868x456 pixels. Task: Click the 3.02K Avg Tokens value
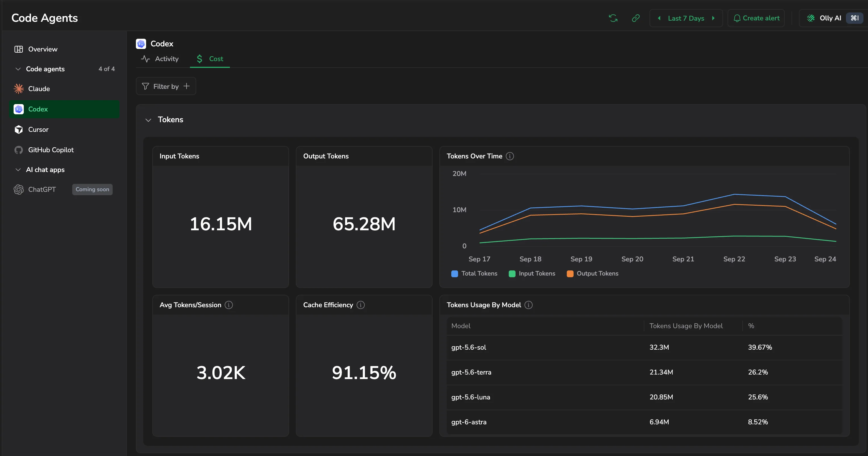point(221,373)
